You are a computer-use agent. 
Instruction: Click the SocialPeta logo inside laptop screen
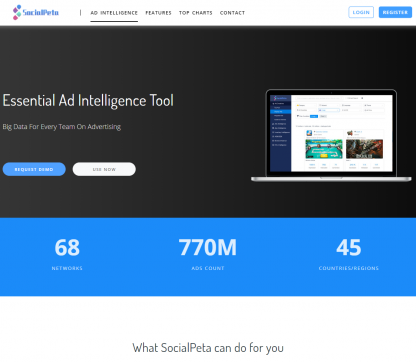[280, 98]
